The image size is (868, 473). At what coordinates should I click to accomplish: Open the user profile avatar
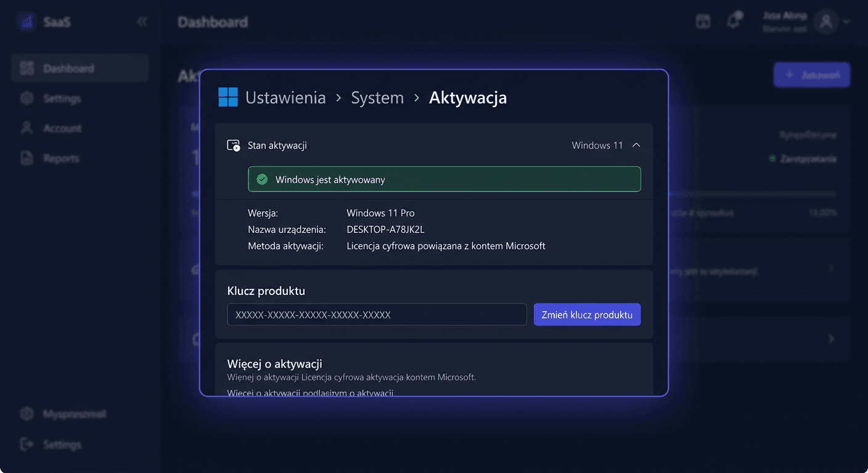(x=826, y=22)
